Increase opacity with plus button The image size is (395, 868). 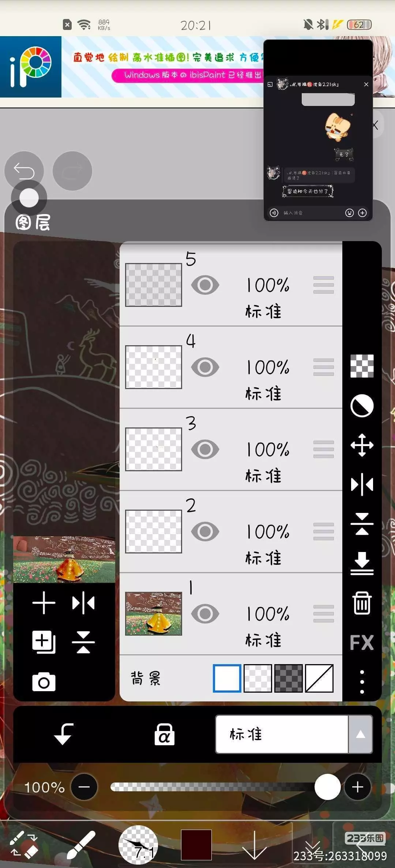pos(357,787)
